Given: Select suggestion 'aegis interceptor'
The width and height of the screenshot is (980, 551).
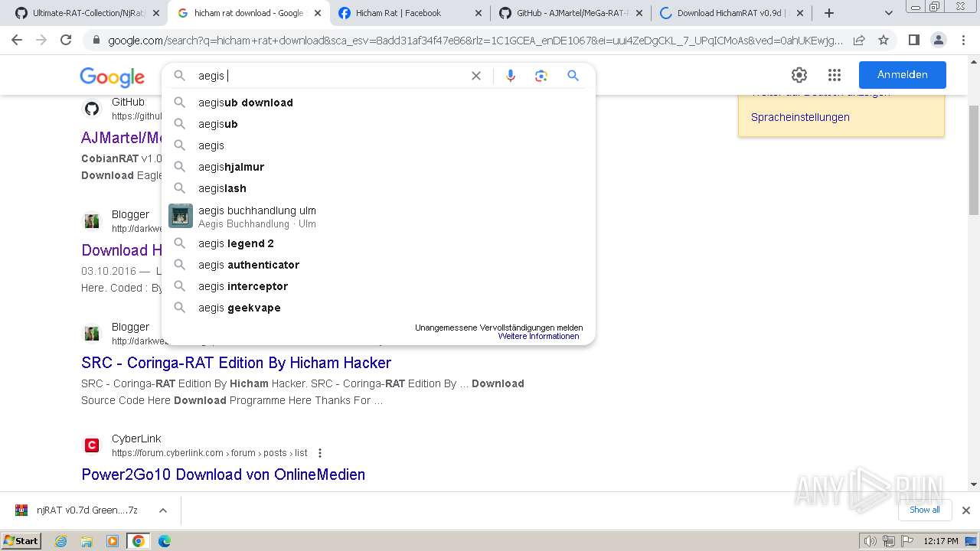Looking at the screenshot, I should click(378, 286).
